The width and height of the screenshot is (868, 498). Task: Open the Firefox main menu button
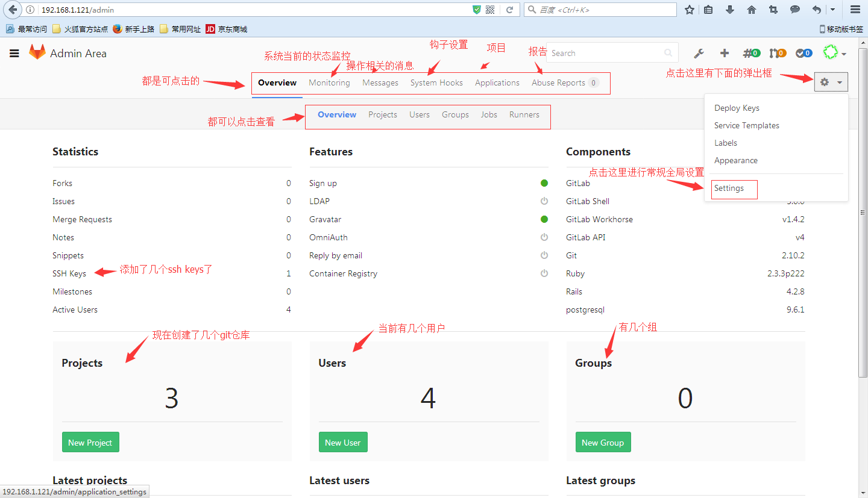[855, 10]
